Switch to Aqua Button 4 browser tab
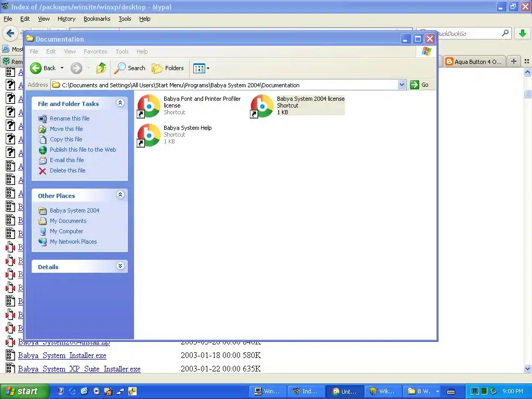Viewport: 532px width, 399px height. pos(474,62)
